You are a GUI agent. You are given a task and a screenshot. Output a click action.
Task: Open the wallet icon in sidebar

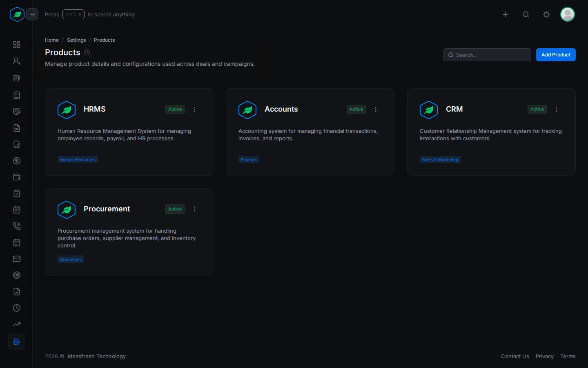pyautogui.click(x=17, y=177)
